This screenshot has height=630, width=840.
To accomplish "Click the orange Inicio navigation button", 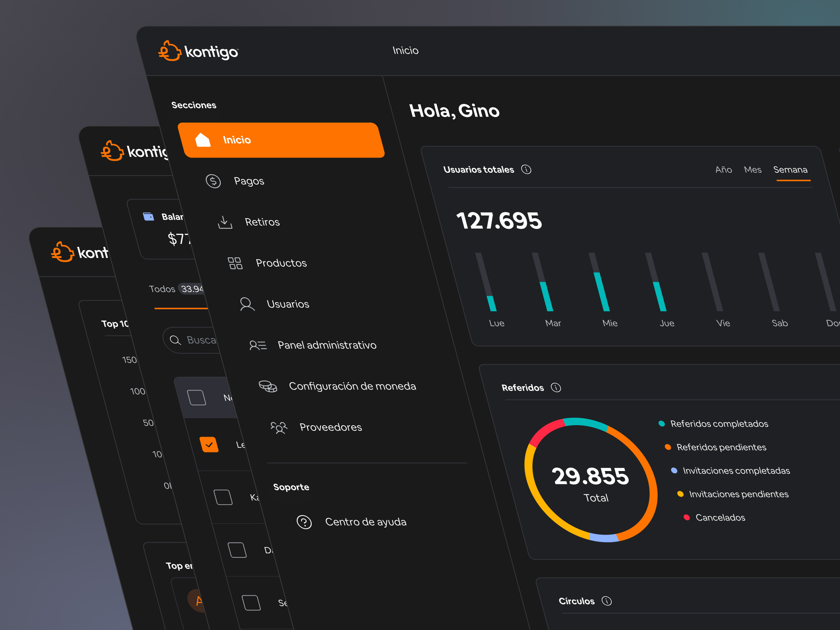I will (283, 140).
